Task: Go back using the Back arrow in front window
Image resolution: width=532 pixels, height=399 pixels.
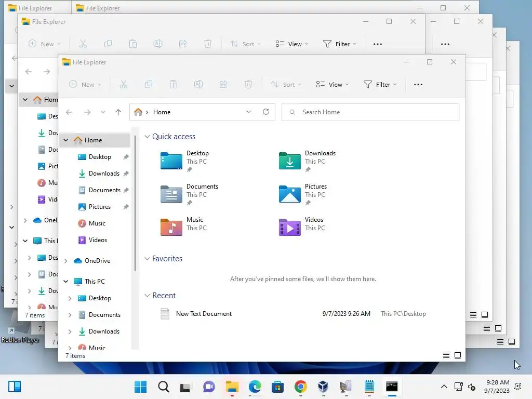Action: coord(69,112)
